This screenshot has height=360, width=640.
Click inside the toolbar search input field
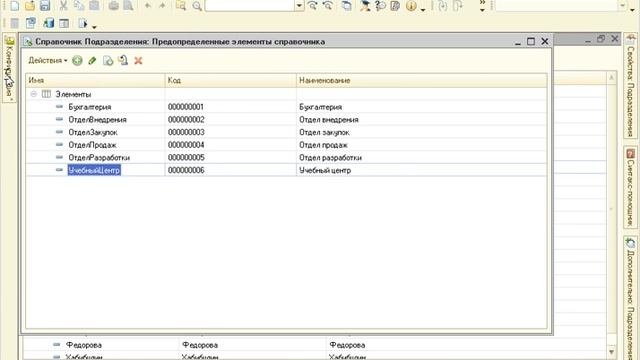[250, 5]
